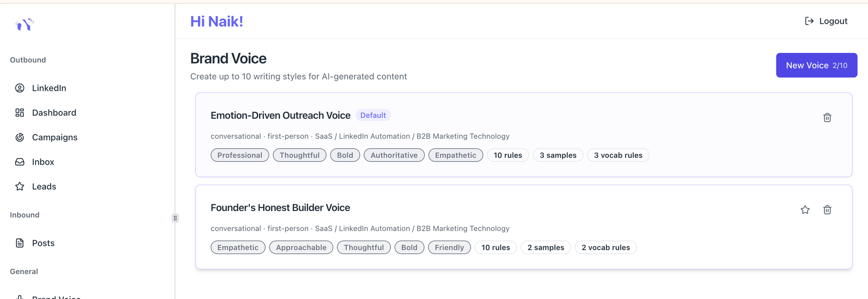Delete the Emotion-Driven Outreach Voice
Viewport: 868px width, 299px height.
(827, 117)
